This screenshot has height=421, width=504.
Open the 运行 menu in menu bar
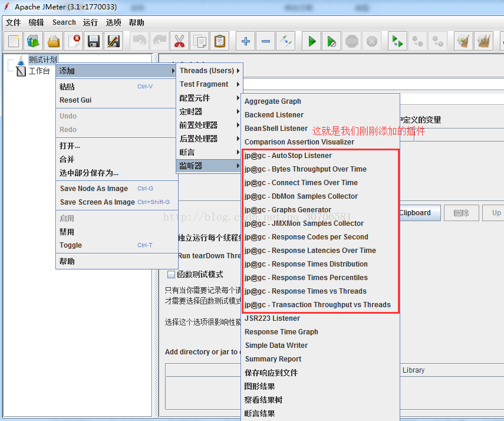pyautogui.click(x=90, y=22)
